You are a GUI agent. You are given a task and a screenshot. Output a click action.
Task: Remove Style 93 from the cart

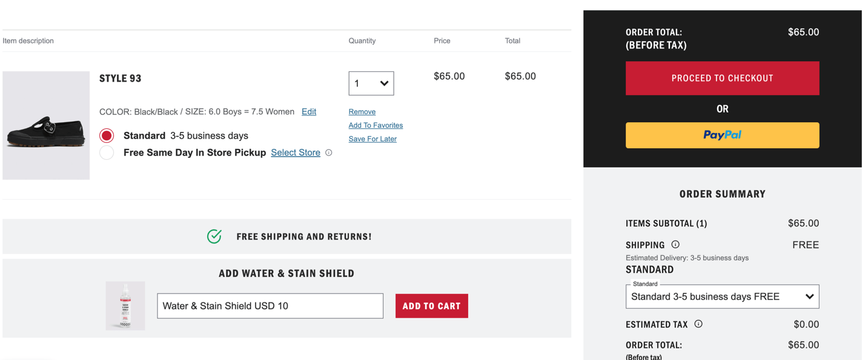(x=362, y=112)
